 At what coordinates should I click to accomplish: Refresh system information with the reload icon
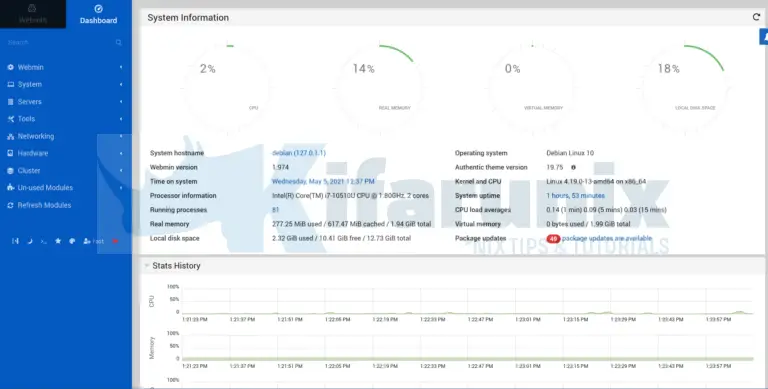click(x=756, y=17)
